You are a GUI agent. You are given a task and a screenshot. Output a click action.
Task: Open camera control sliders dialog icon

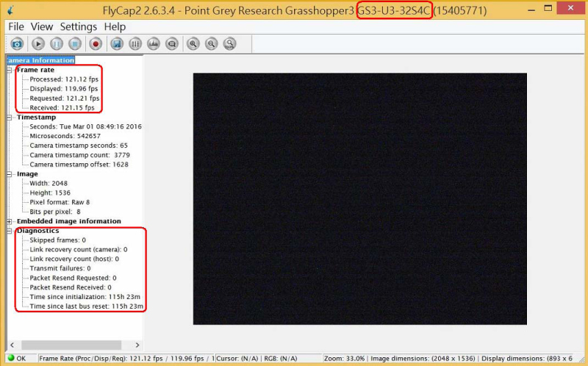[x=135, y=44]
